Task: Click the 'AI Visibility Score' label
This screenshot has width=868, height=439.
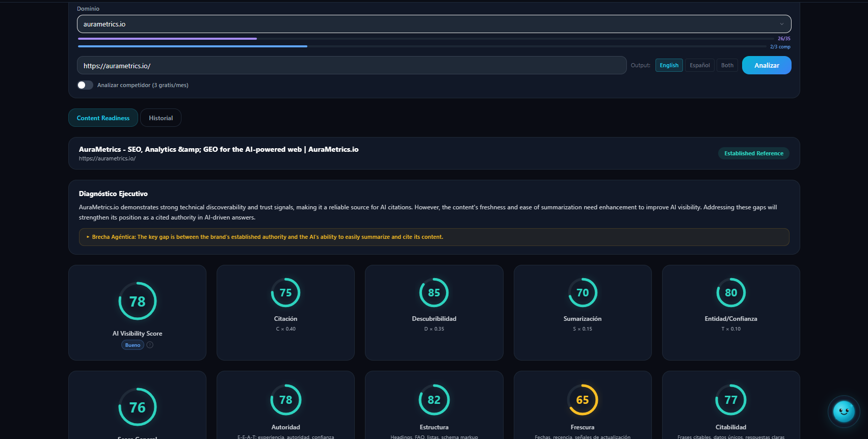Action: (x=137, y=334)
